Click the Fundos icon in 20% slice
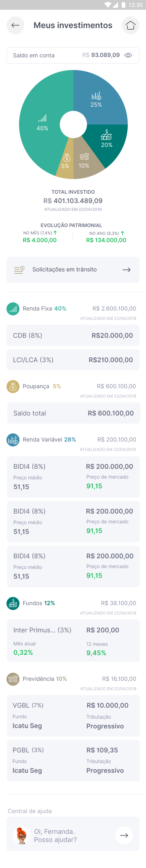This screenshot has height=868, width=146. click(x=106, y=135)
